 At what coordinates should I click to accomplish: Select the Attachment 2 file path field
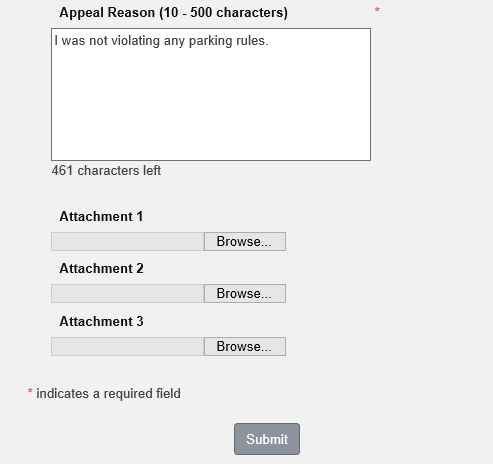(128, 293)
